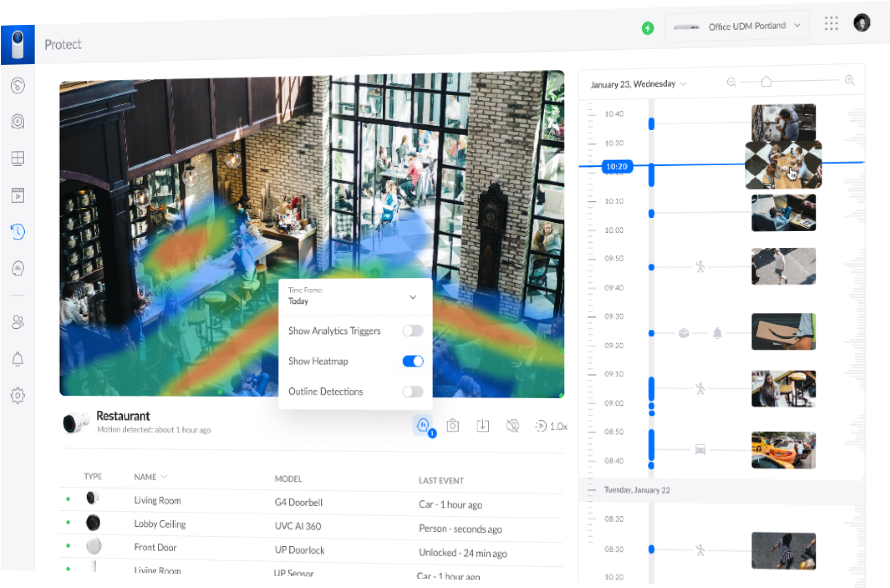Screen dimensions: 890x588
Task: Toggle the crossed-out privacy icon
Action: pos(512,426)
